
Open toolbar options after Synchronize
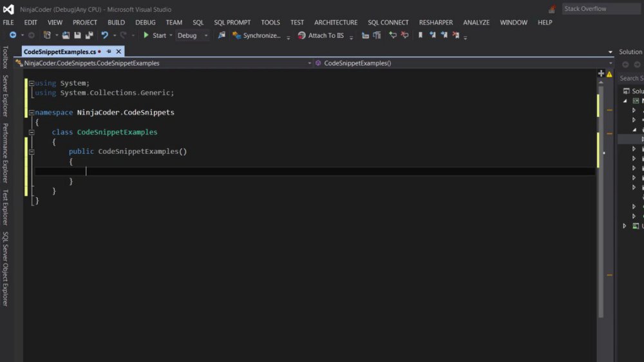tap(289, 37)
